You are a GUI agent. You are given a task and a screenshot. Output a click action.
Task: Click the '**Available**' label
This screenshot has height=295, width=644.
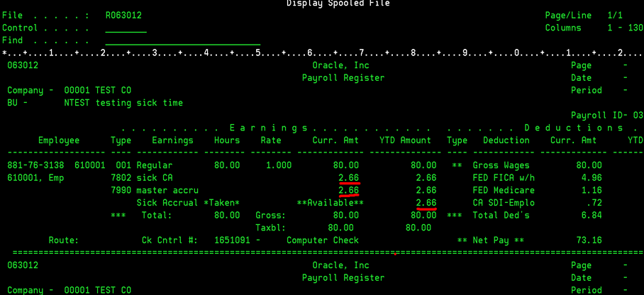[x=331, y=203]
